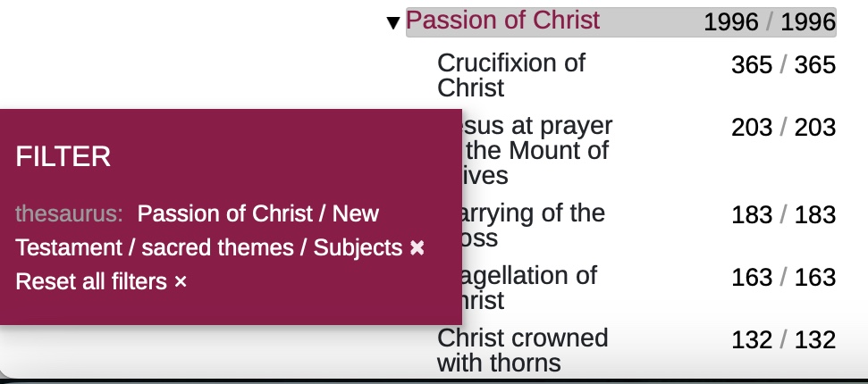This screenshot has width=868, height=384.
Task: Click the 132 / 132 count
Action: (782, 340)
